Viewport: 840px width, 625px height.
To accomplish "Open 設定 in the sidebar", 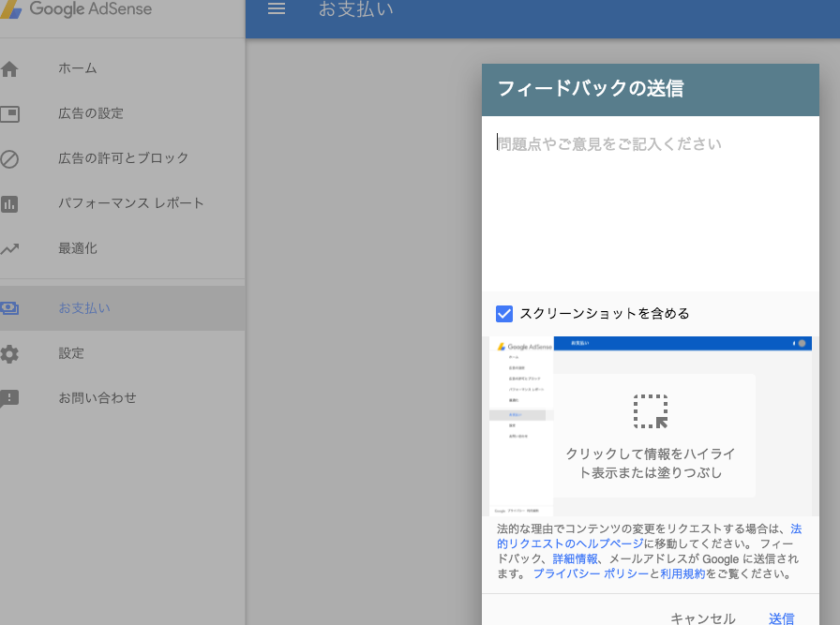I will [x=71, y=353].
